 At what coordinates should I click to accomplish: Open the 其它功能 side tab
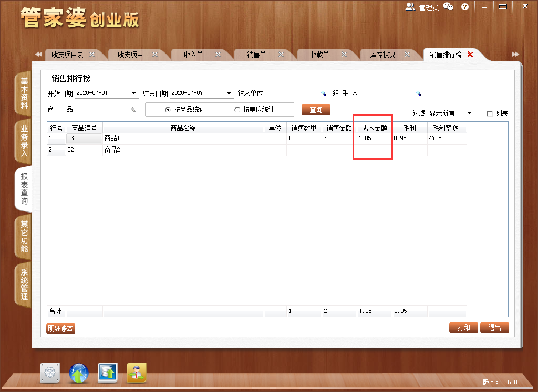[x=24, y=237]
